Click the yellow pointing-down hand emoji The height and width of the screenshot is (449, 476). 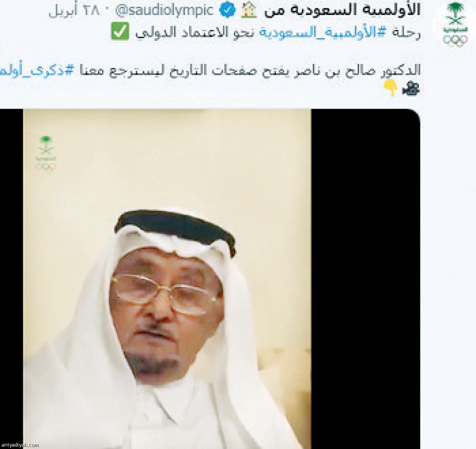(x=390, y=88)
